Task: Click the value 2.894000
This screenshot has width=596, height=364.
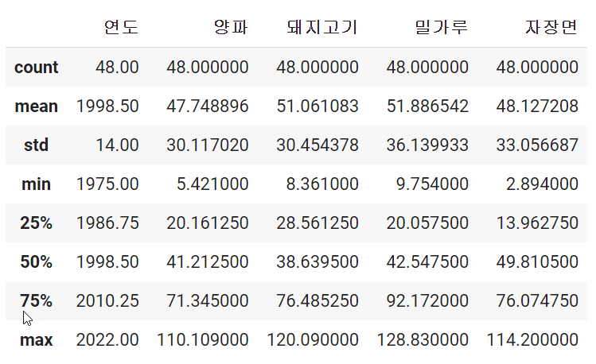Action: coord(543,184)
